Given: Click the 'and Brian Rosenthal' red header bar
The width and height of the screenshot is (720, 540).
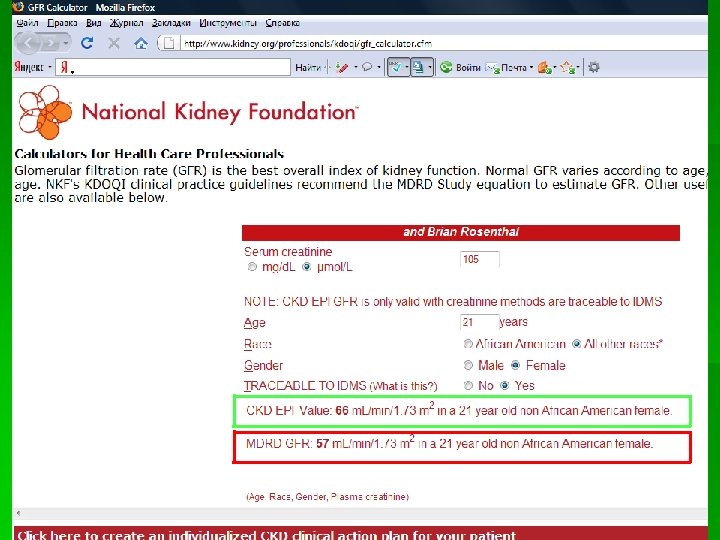Looking at the screenshot, I should point(461,232).
